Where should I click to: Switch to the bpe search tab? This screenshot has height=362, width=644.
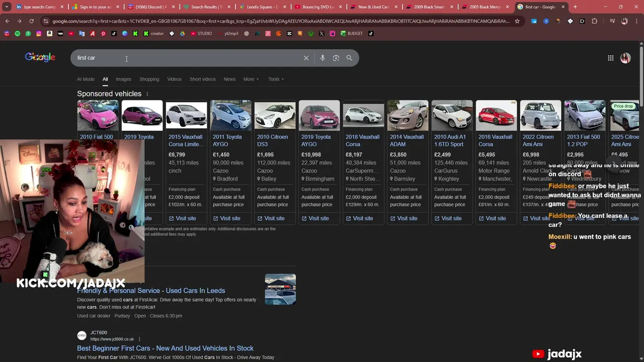[39, 7]
